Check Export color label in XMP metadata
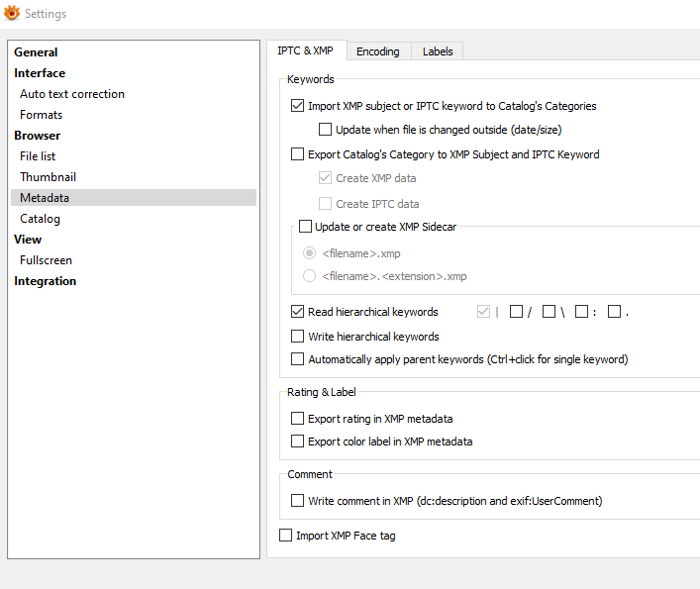 (x=298, y=442)
